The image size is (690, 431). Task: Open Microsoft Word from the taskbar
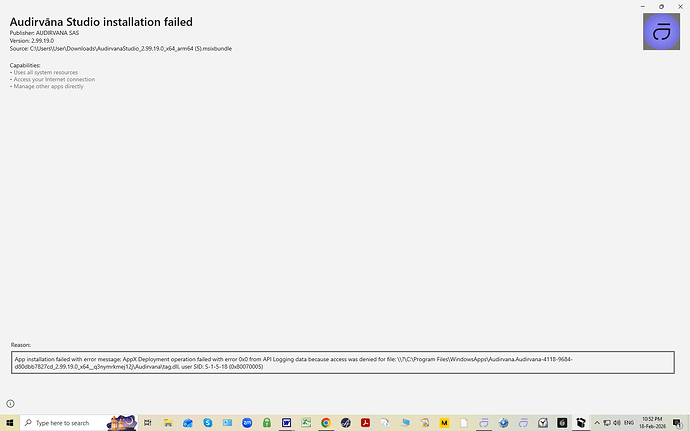pyautogui.click(x=286, y=423)
